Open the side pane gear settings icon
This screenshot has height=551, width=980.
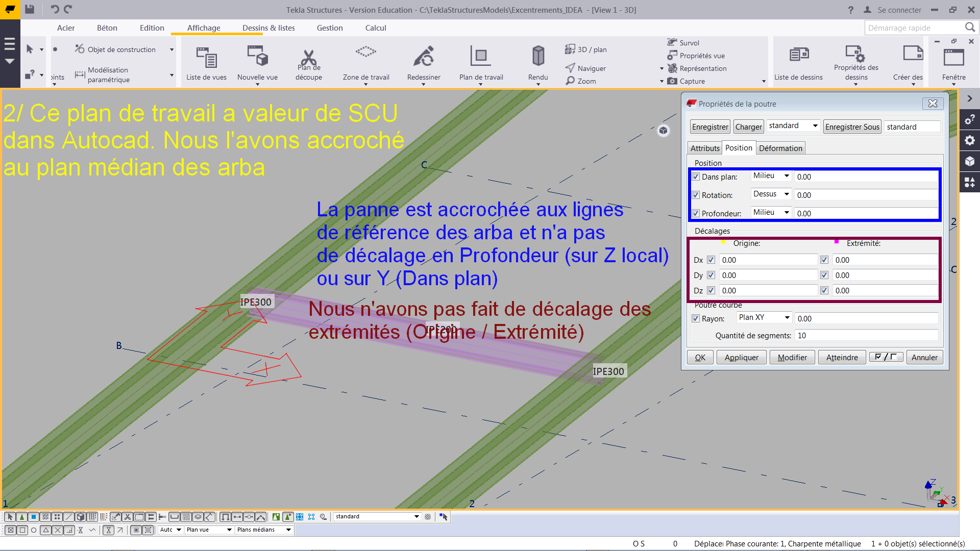tap(970, 140)
